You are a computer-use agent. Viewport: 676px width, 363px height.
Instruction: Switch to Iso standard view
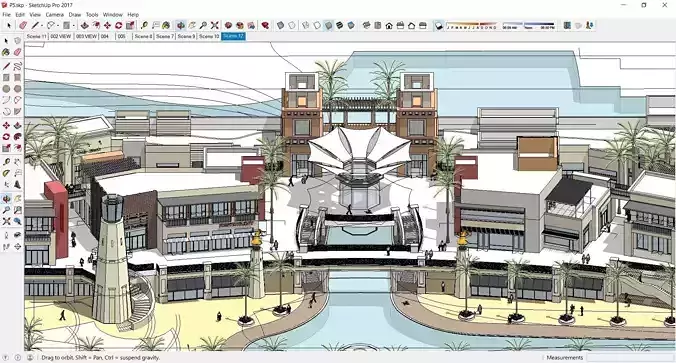(366, 26)
